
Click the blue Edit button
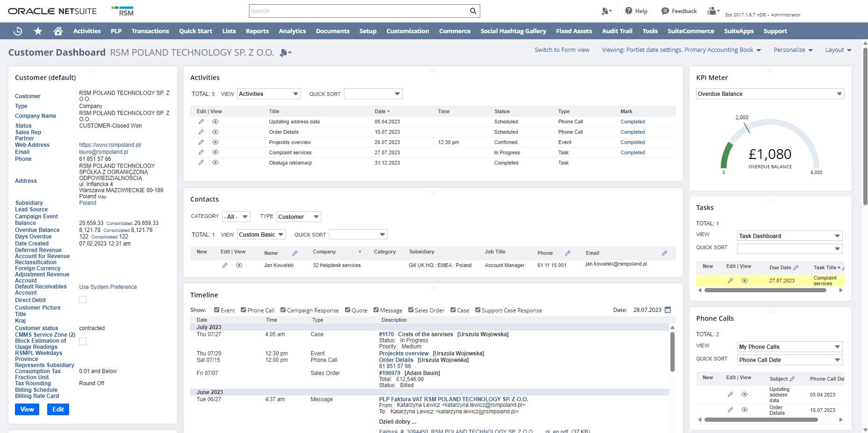tap(58, 409)
